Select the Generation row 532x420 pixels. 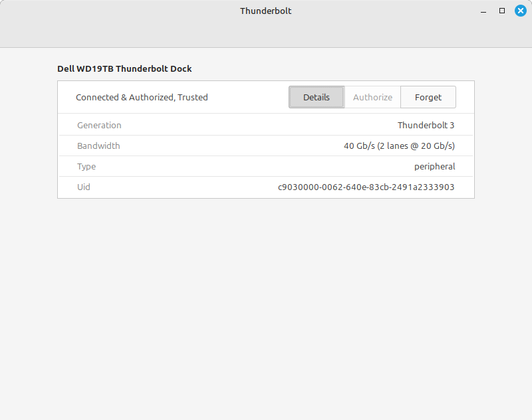click(265, 125)
